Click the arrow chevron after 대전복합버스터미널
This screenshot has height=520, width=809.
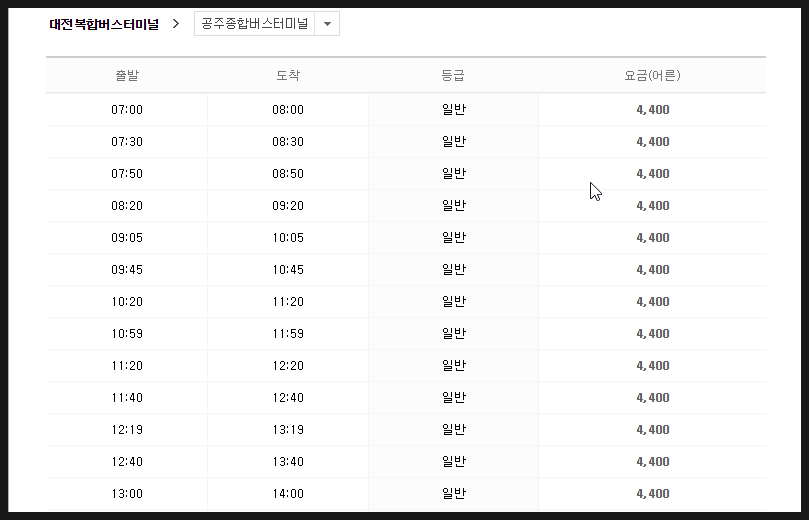coord(176,24)
